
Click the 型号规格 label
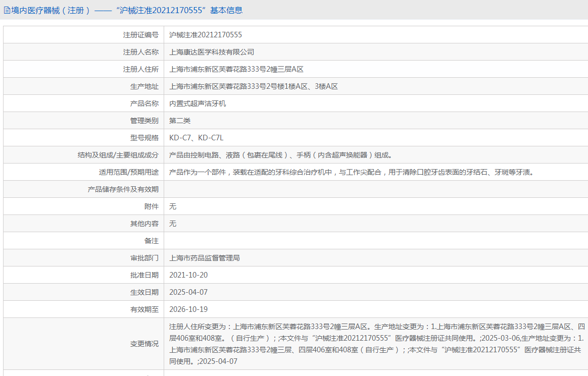click(x=144, y=138)
